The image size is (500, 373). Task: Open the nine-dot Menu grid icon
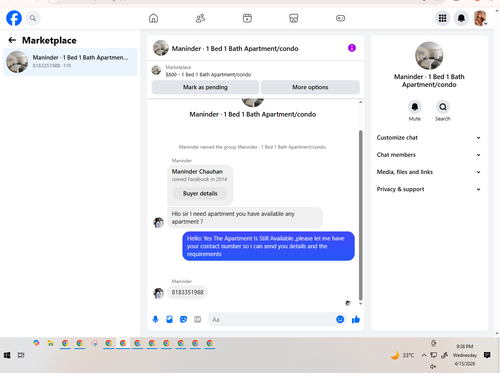[x=442, y=18]
